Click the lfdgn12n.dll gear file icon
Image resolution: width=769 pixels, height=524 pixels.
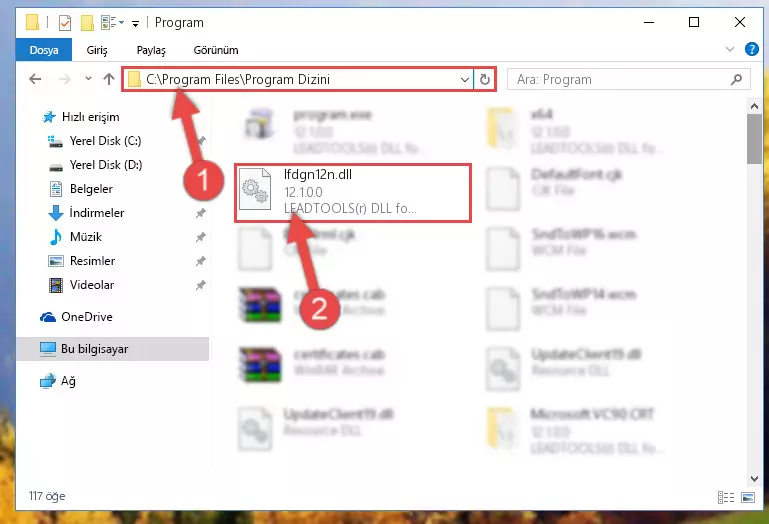pos(255,189)
